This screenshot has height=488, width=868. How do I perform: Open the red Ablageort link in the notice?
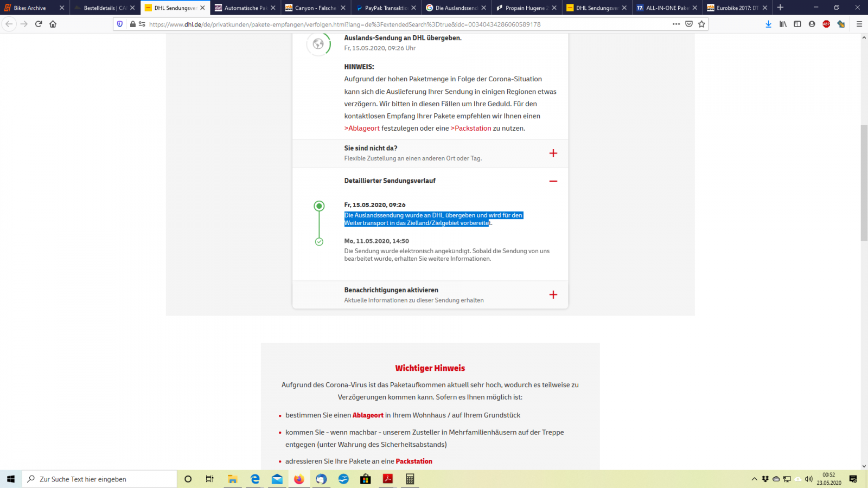click(363, 129)
